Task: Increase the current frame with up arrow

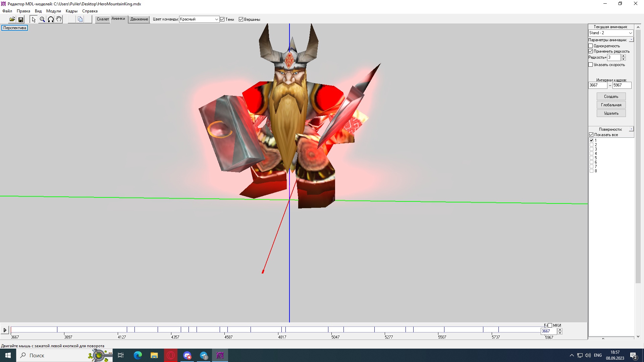Action: 560,329
